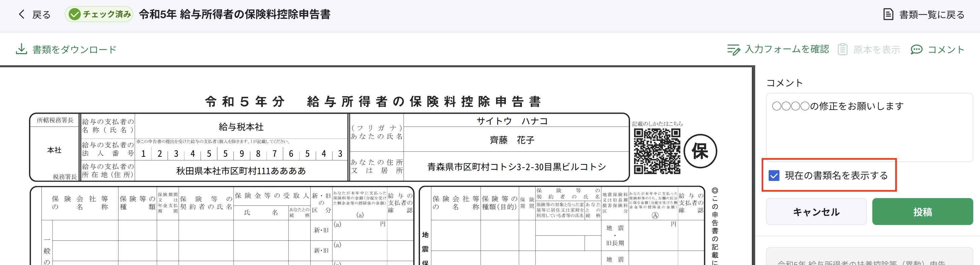Show the original via 原本を表示
Viewport: 980px width, 265px height.
pyautogui.click(x=877, y=49)
